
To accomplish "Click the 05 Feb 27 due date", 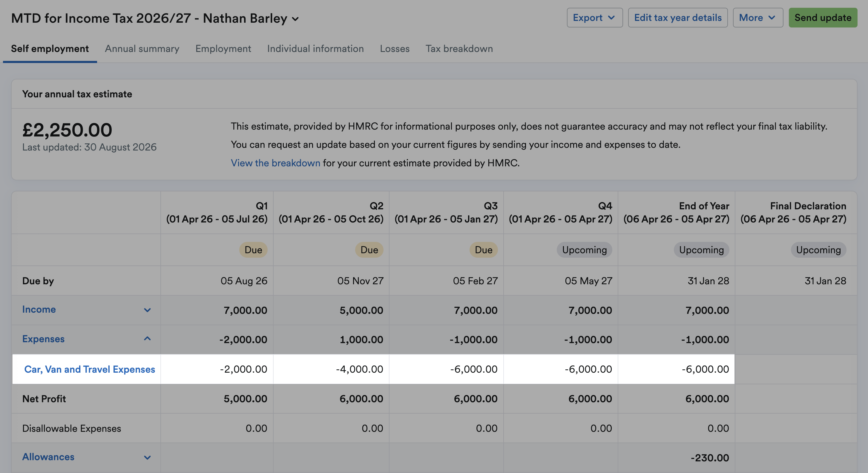I will tap(475, 281).
